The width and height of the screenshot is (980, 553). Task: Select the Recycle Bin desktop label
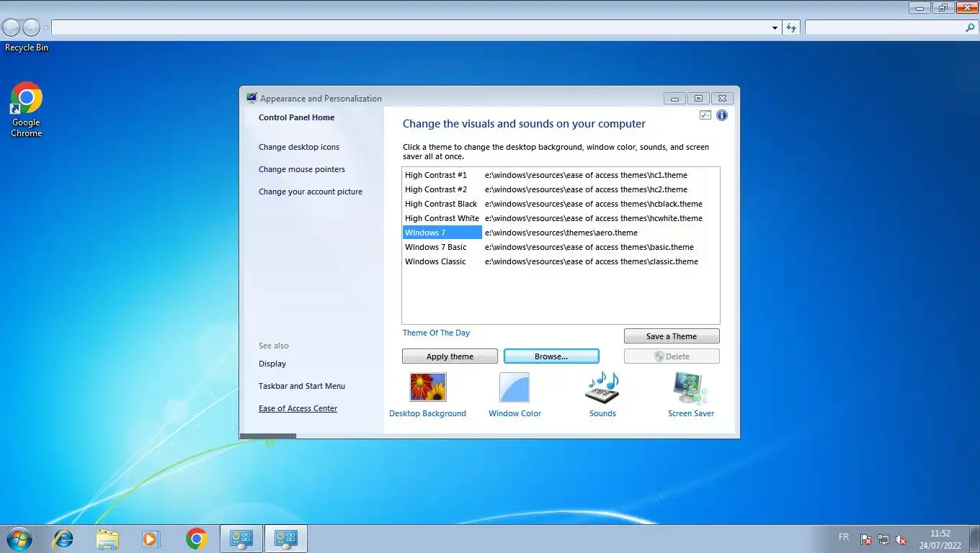point(27,48)
